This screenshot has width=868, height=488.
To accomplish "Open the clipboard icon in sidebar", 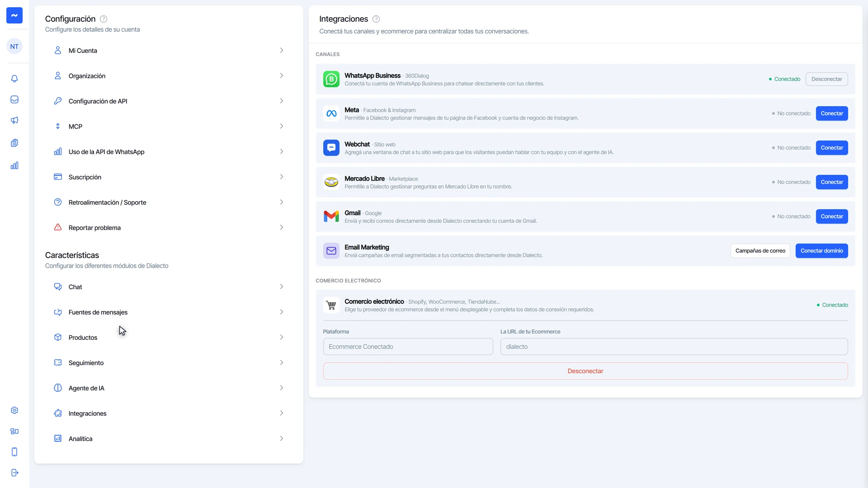I will (14, 143).
